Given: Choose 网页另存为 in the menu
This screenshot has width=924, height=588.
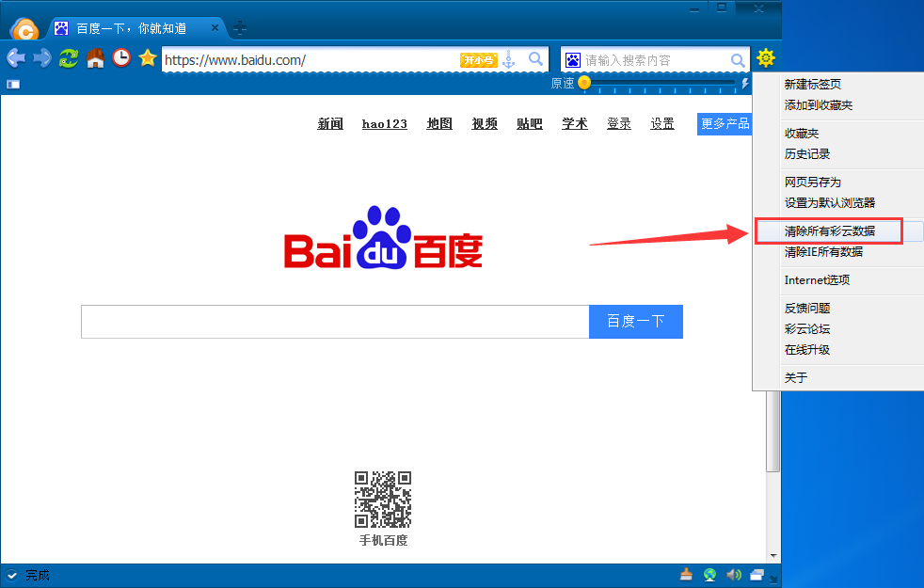Looking at the screenshot, I should [813, 183].
